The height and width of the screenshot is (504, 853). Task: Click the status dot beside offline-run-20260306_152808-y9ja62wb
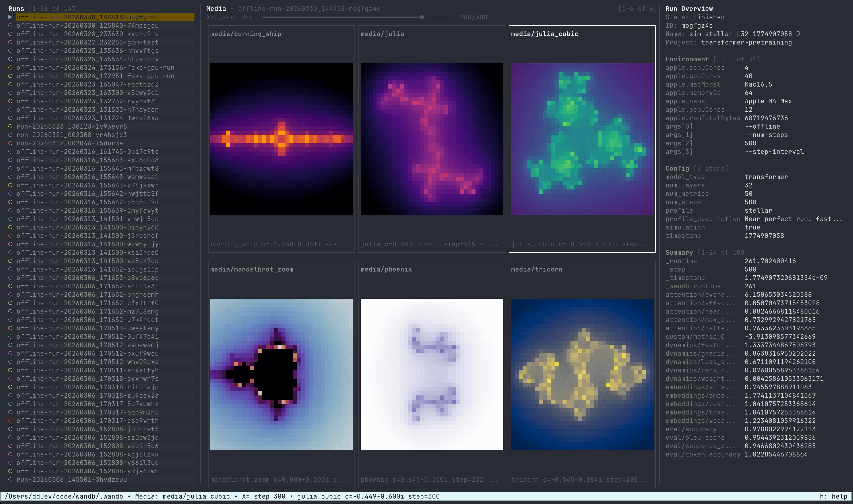click(x=11, y=471)
